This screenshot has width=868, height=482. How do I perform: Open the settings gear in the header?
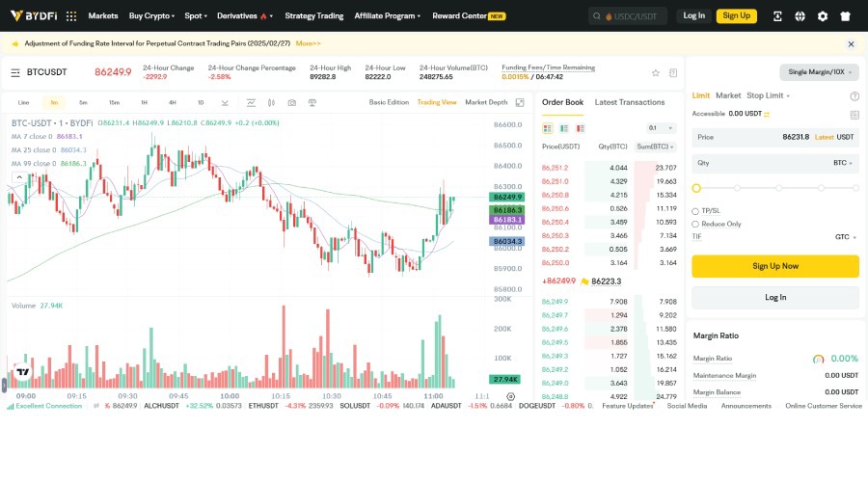[x=823, y=16]
